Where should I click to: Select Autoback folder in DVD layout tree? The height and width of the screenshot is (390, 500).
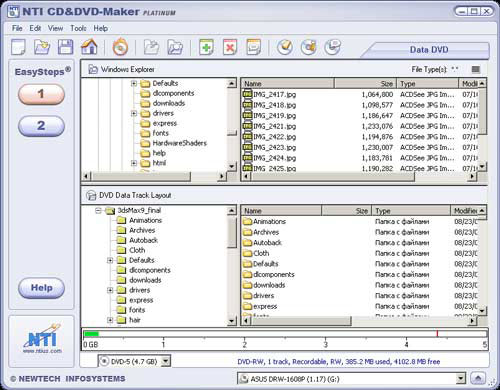[137, 240]
